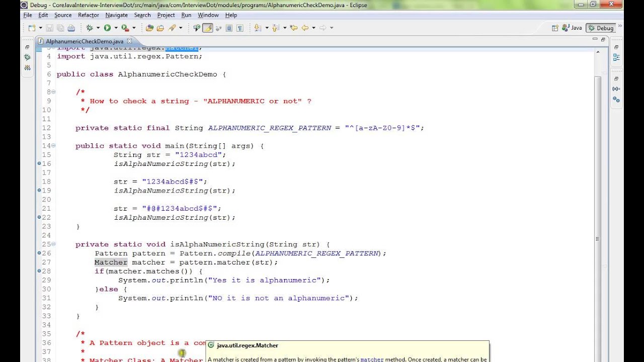Show hidden perspectives chevron

pyautogui.click(x=620, y=25)
